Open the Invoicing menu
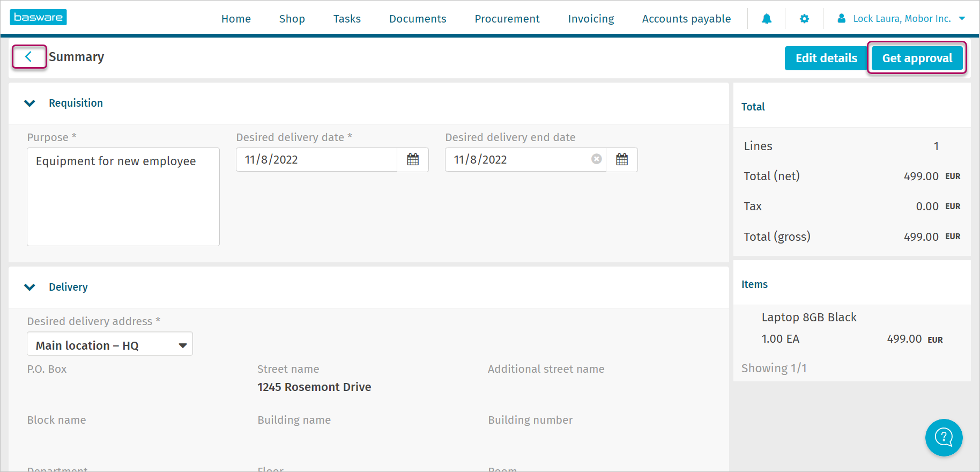The image size is (980, 472). click(x=591, y=19)
